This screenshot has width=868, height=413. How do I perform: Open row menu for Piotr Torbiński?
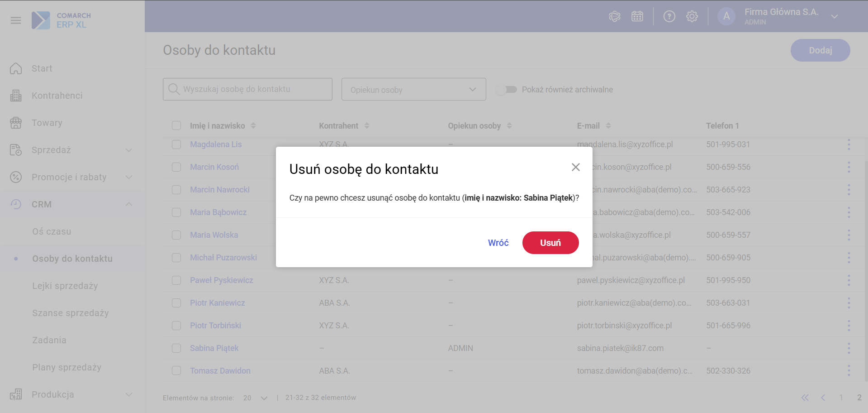point(849,326)
